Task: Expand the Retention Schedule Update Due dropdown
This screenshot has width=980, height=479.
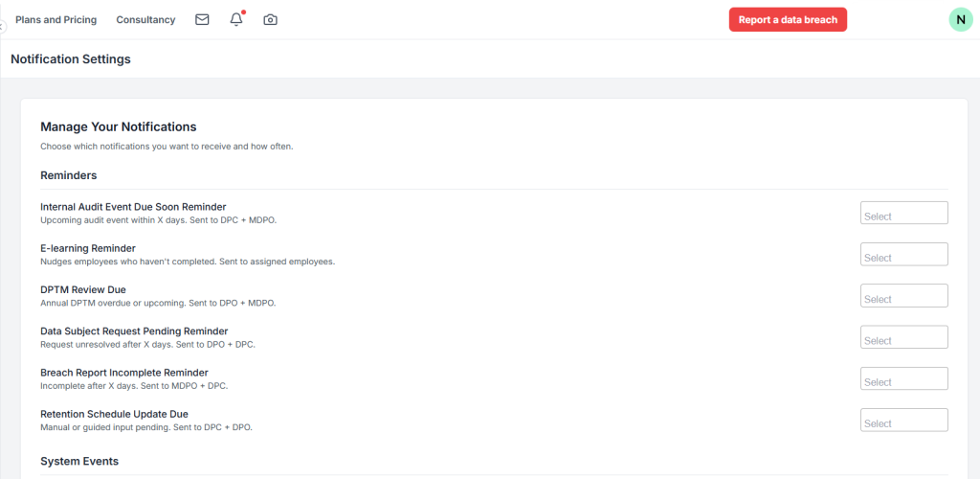Action: [x=903, y=421]
